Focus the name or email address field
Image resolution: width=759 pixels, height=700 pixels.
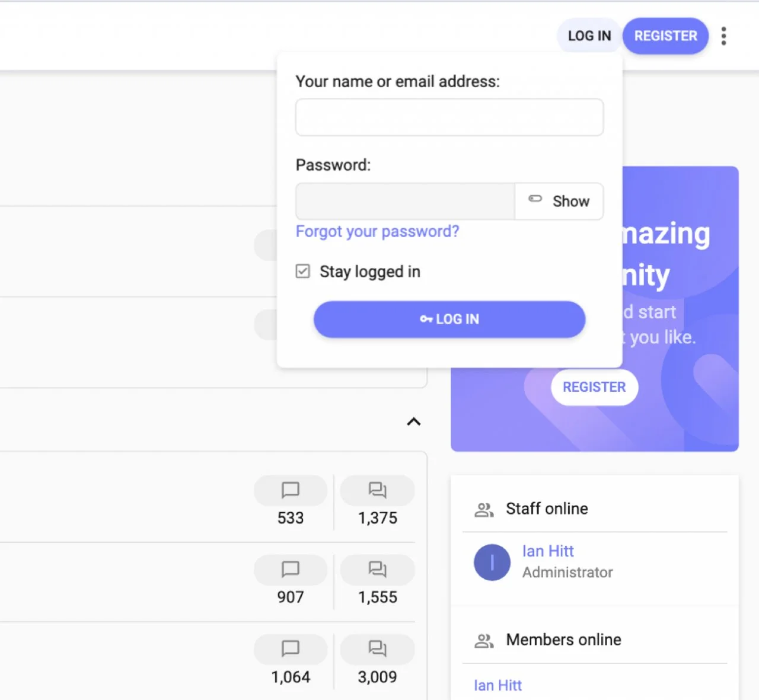click(x=449, y=117)
